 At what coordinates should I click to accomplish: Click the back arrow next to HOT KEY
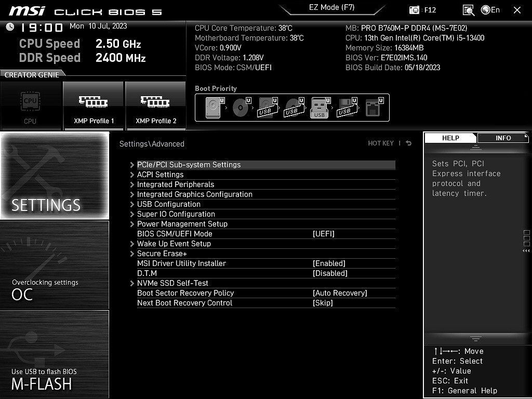tap(409, 143)
